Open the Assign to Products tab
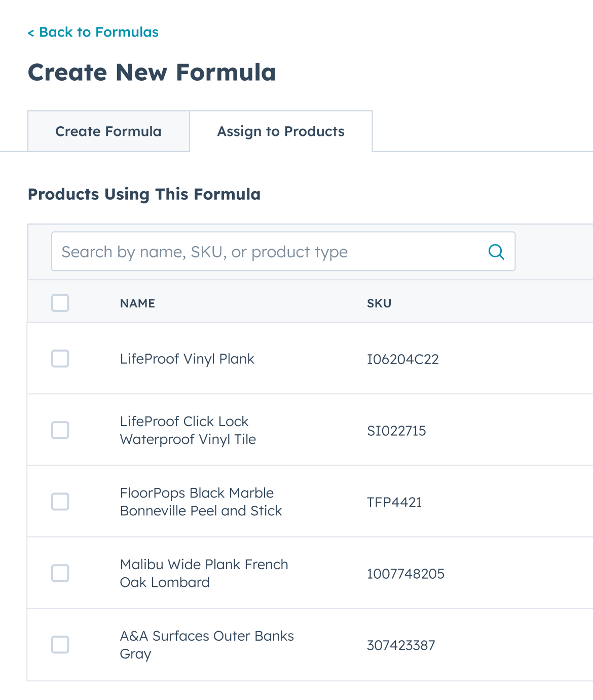Image resolution: width=593 pixels, height=700 pixels. (x=280, y=131)
